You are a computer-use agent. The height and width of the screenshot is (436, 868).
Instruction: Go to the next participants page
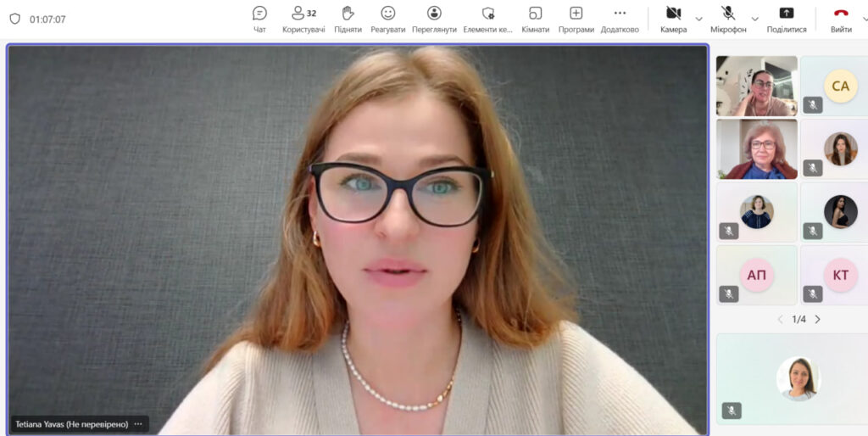click(x=817, y=319)
